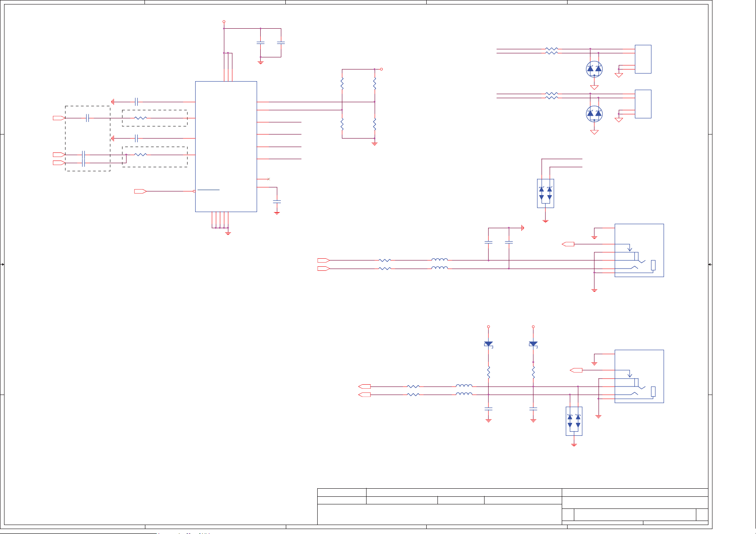
Task: Click the ground symbol under the IC's bottom pins
Action: pos(228,233)
